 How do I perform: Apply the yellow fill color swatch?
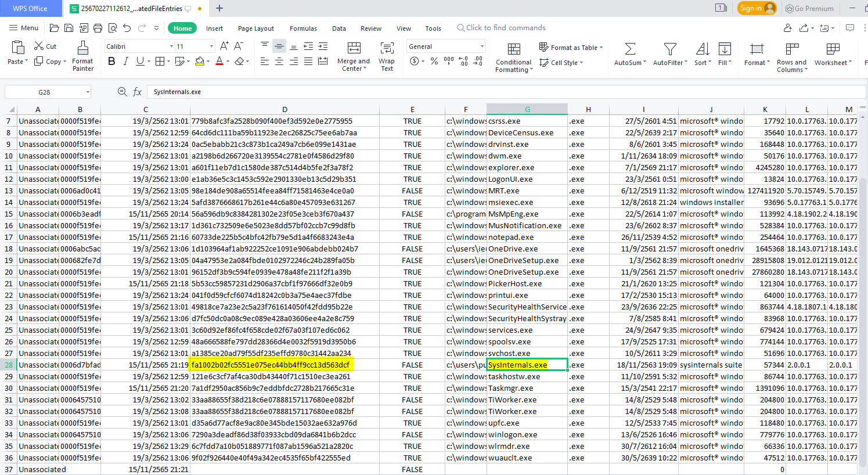[200, 62]
